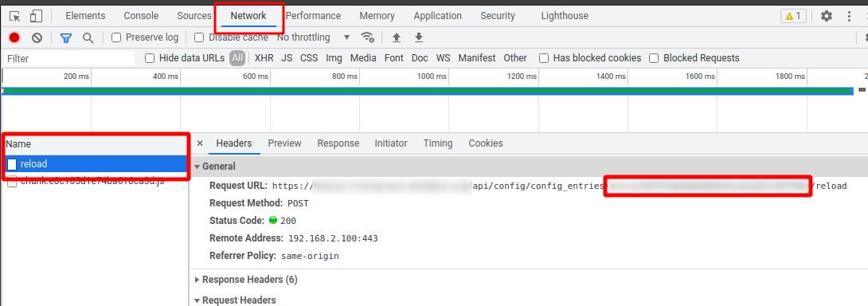Open the Initiator details tab

pos(391,143)
